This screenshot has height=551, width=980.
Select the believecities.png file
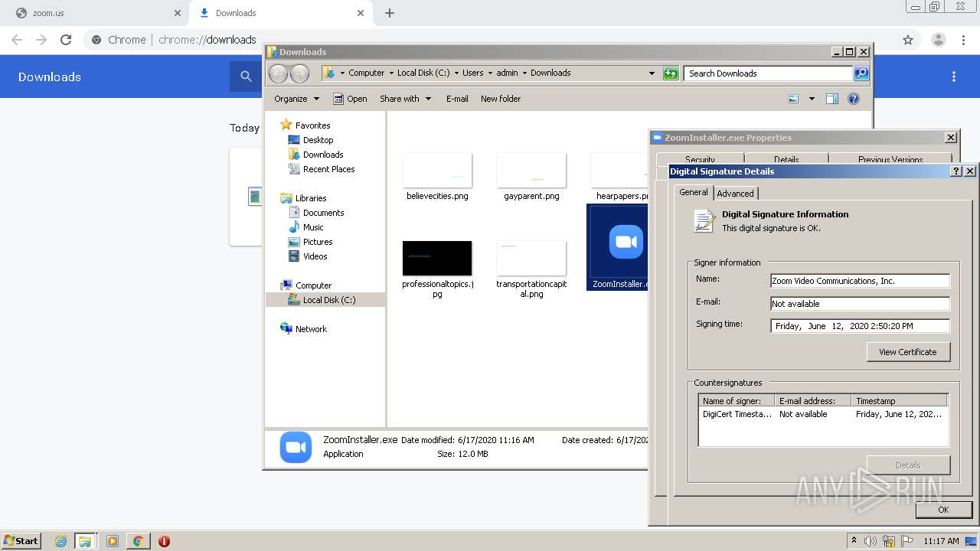click(437, 177)
